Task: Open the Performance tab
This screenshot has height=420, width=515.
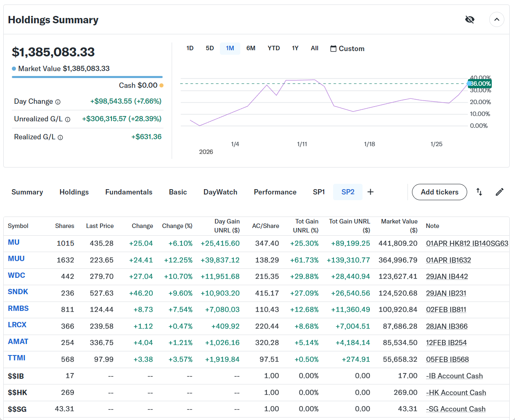Action: point(275,192)
